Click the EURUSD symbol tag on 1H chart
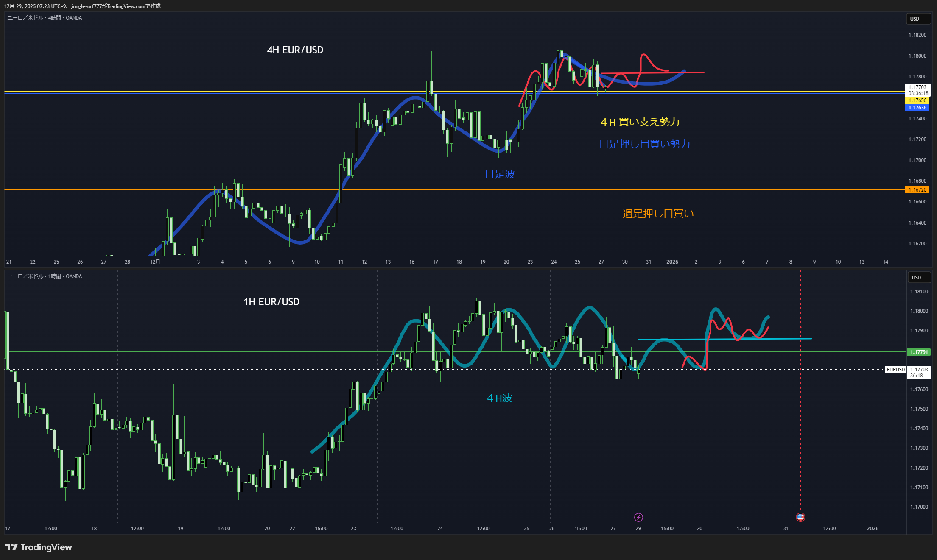This screenshot has height=560, width=937. pyautogui.click(x=895, y=370)
